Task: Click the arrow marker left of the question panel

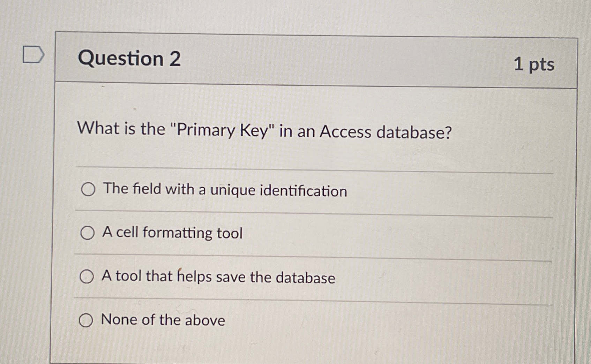Action: 33,54
